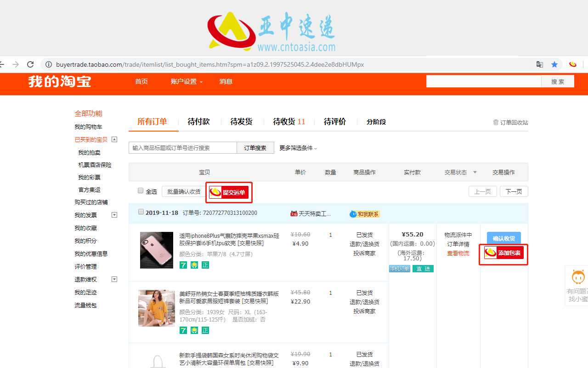Open the yellow pajama product thumbnail

coord(157,308)
